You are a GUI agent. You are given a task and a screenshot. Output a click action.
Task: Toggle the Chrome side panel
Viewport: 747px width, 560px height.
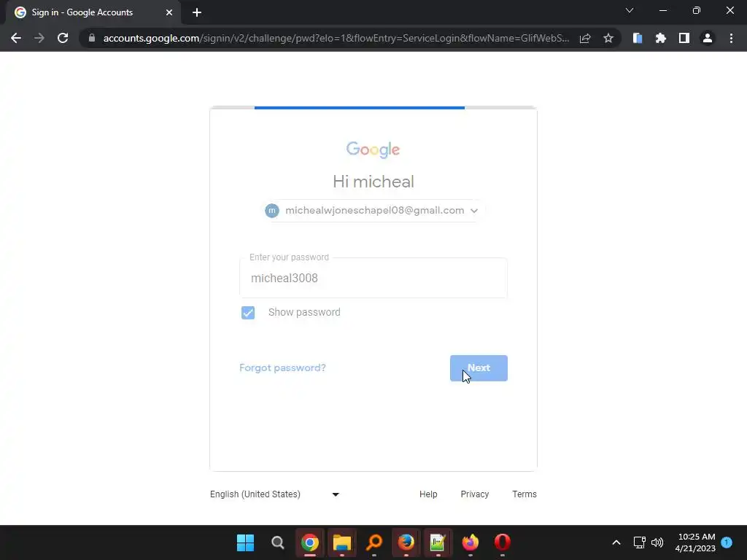pyautogui.click(x=684, y=38)
